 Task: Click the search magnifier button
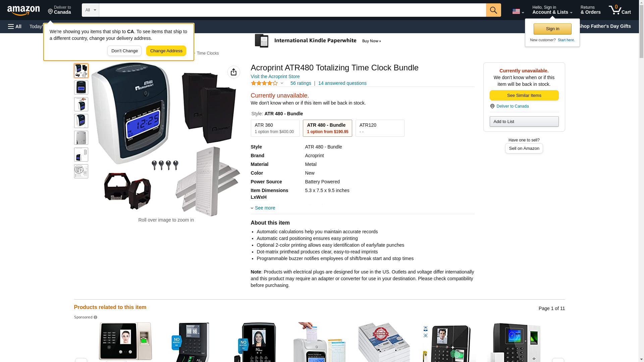493,10
